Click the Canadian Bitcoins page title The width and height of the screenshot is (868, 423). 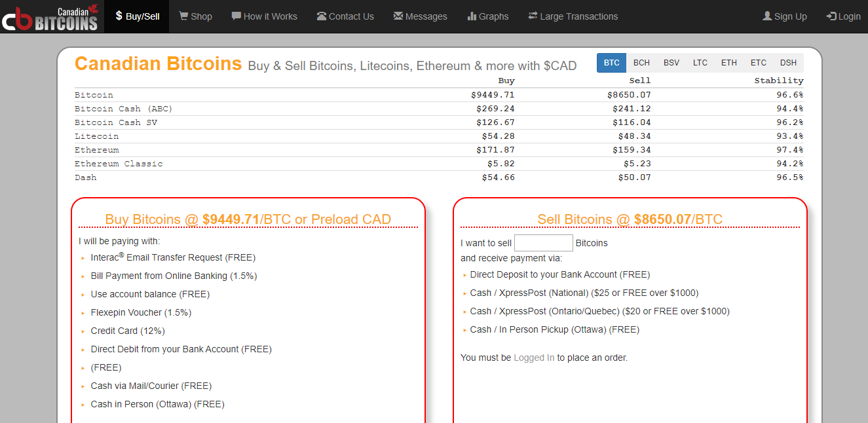(158, 64)
